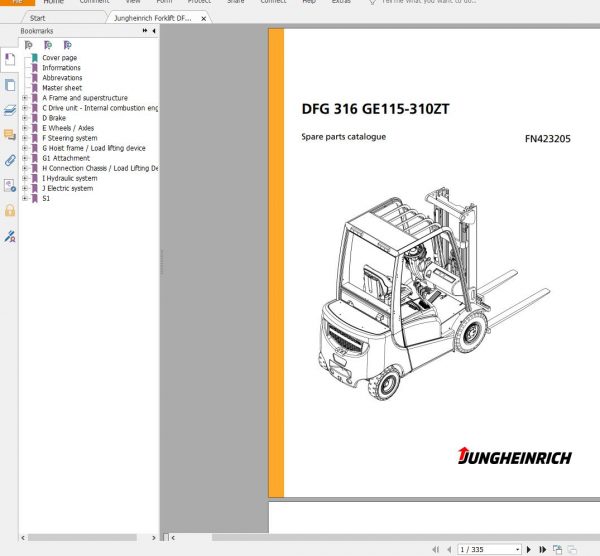Open the Comments panel icon
Image resolution: width=600 pixels, height=556 pixels.
[x=9, y=134]
